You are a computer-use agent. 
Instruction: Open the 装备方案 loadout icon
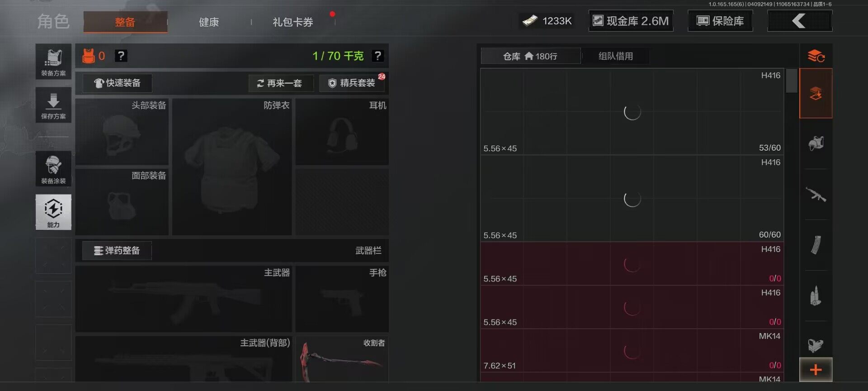[x=53, y=62]
